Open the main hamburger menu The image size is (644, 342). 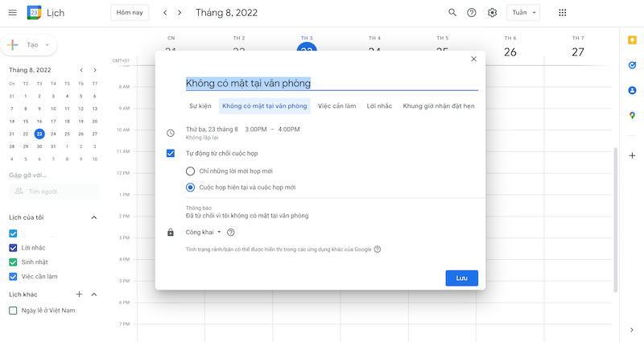click(12, 13)
